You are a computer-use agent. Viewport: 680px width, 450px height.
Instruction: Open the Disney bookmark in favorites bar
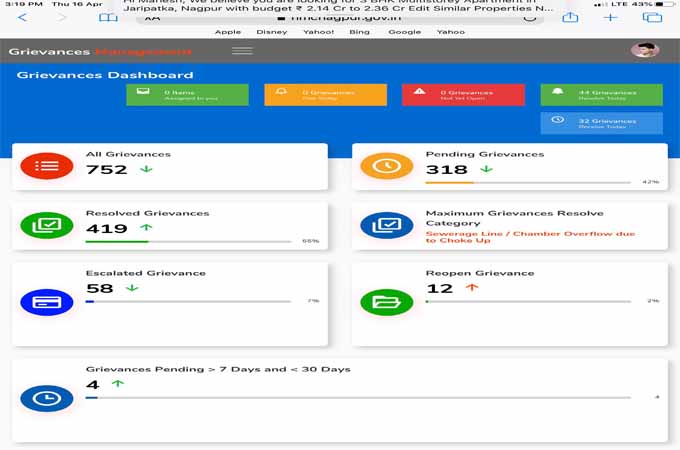[271, 32]
